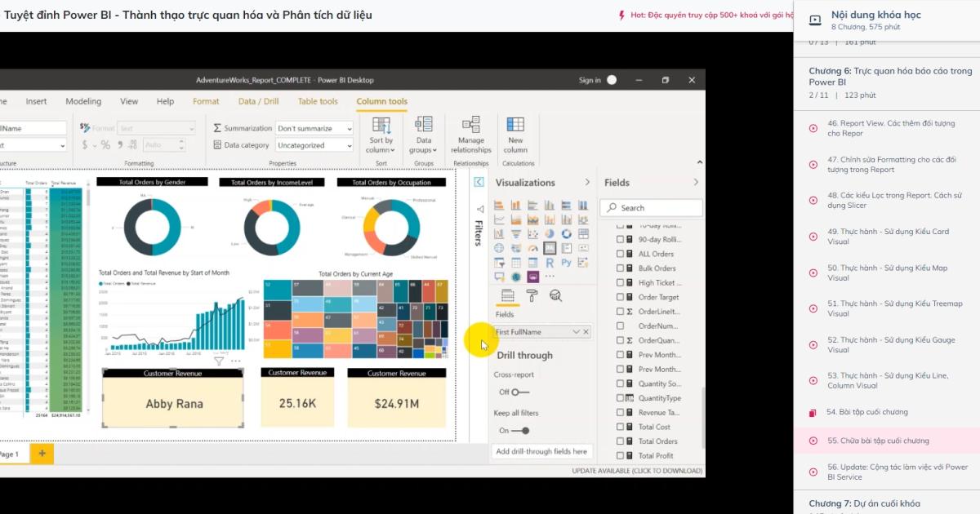
Task: Choose the Treemap visualization icon
Action: [583, 234]
